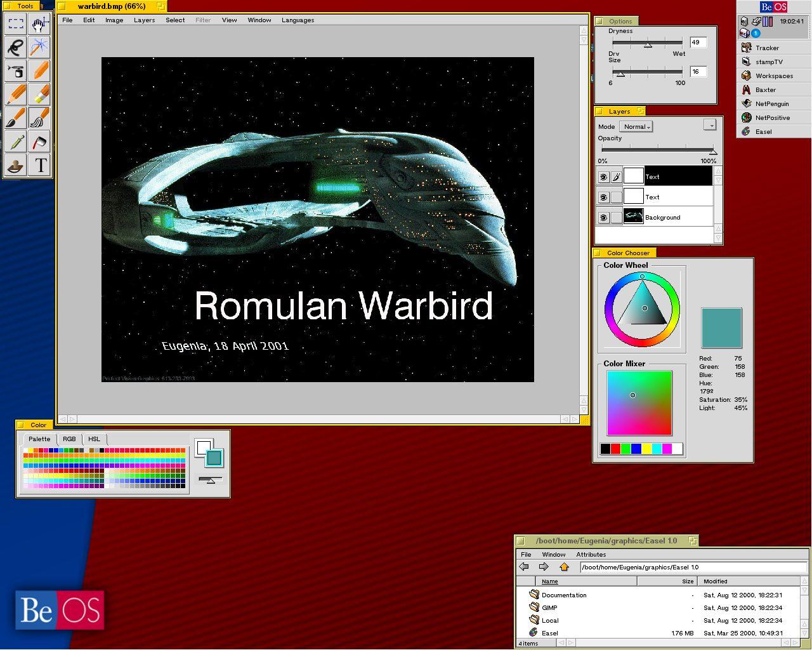Select the wet mop brush tool
Screen dimensions: 812x650
pyautogui.click(x=39, y=118)
